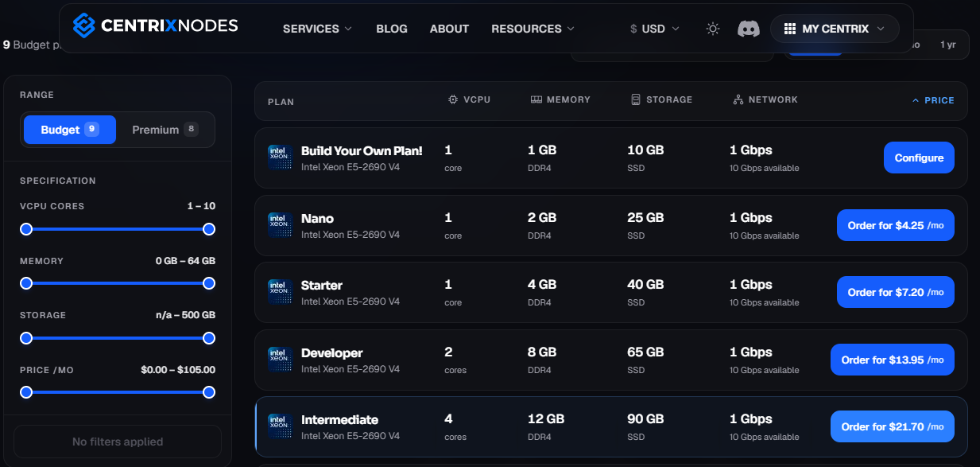Click the Price /mo minimum slider handle

click(26, 392)
